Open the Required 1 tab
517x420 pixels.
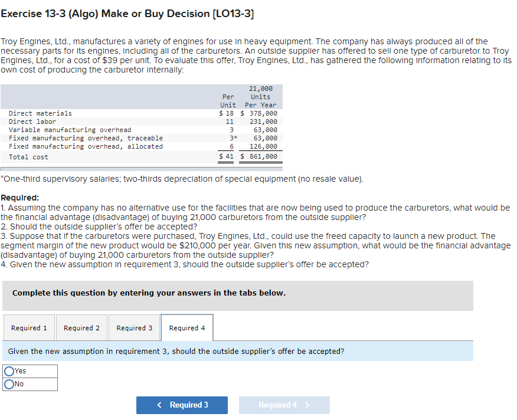tap(29, 328)
